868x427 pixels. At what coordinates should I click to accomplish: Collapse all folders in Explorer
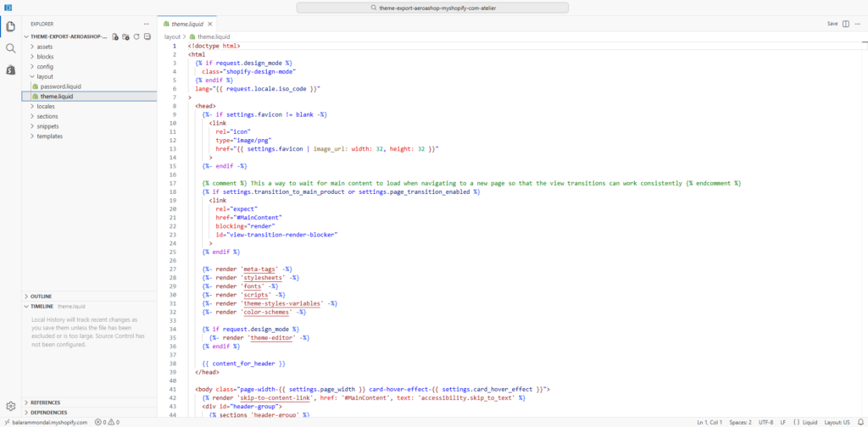coord(147,36)
